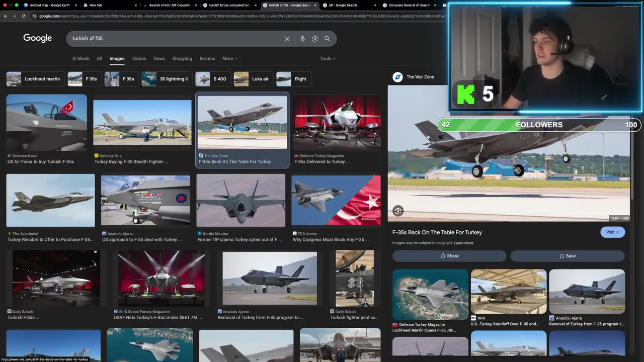The image size is (644, 362).
Task: Switch to 'Consulate General of Israel' tab
Action: [x=410, y=5]
